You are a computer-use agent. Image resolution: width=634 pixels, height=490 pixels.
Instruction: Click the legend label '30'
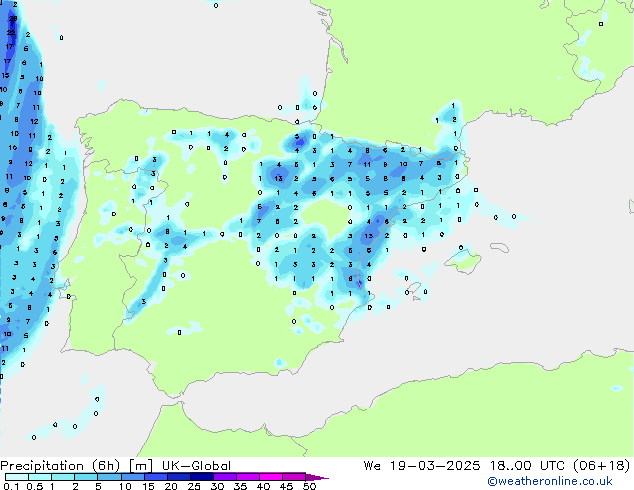[217, 486]
